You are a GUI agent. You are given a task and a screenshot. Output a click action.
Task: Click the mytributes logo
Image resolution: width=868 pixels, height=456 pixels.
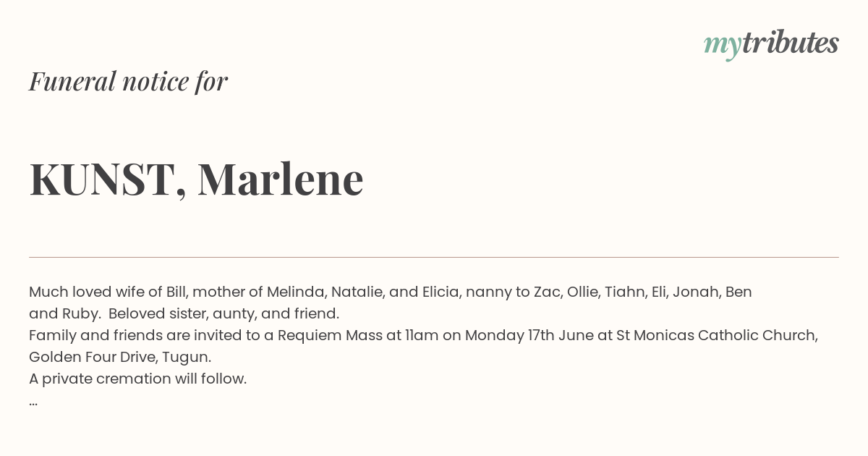coord(771,44)
